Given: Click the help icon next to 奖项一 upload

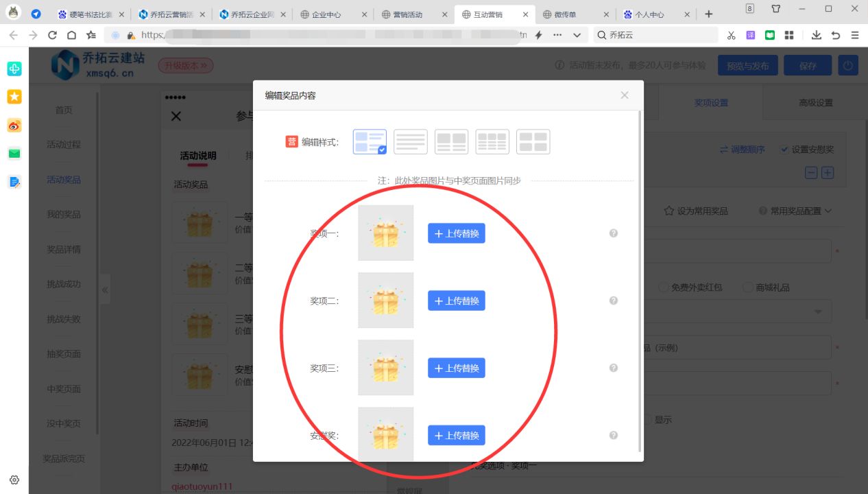Looking at the screenshot, I should coord(613,233).
